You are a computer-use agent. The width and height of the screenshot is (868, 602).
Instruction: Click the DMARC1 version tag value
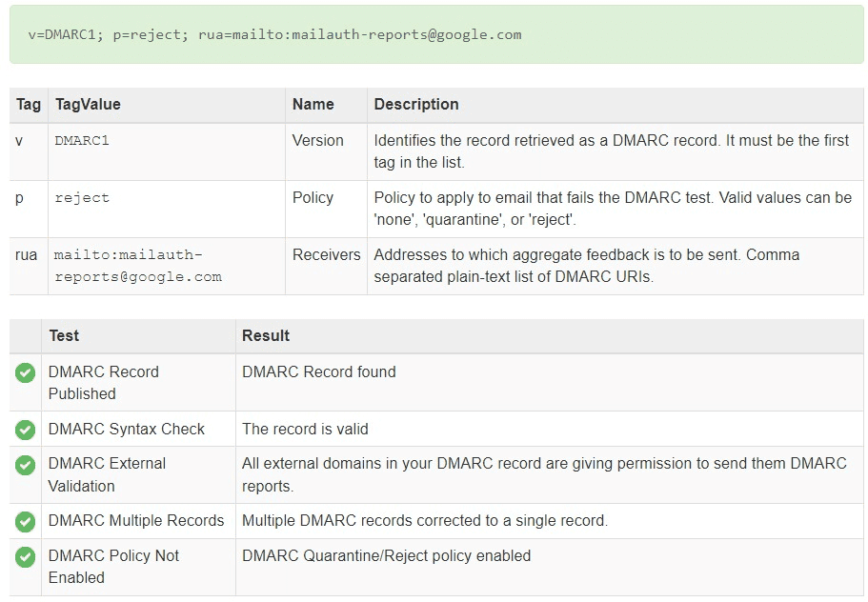tap(82, 141)
